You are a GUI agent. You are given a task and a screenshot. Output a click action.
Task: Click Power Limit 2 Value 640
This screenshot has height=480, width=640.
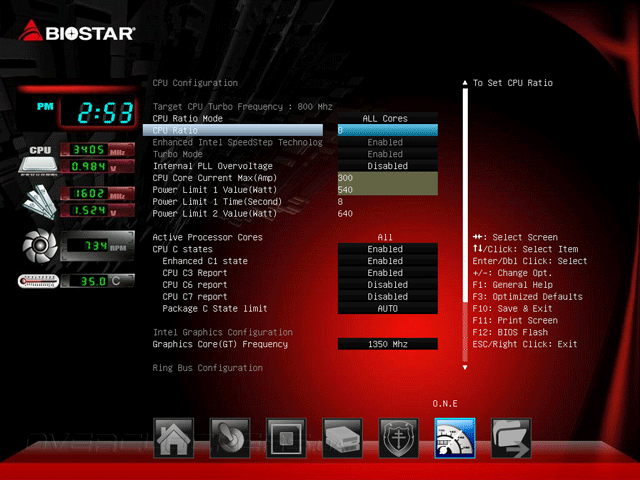345,213
